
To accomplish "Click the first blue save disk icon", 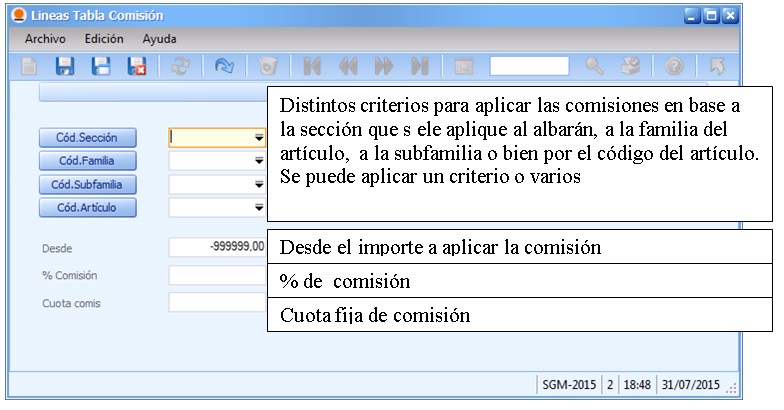I will point(65,67).
